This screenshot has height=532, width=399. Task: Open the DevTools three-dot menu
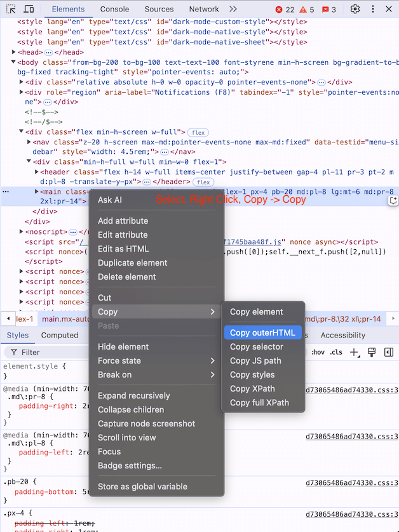[373, 9]
